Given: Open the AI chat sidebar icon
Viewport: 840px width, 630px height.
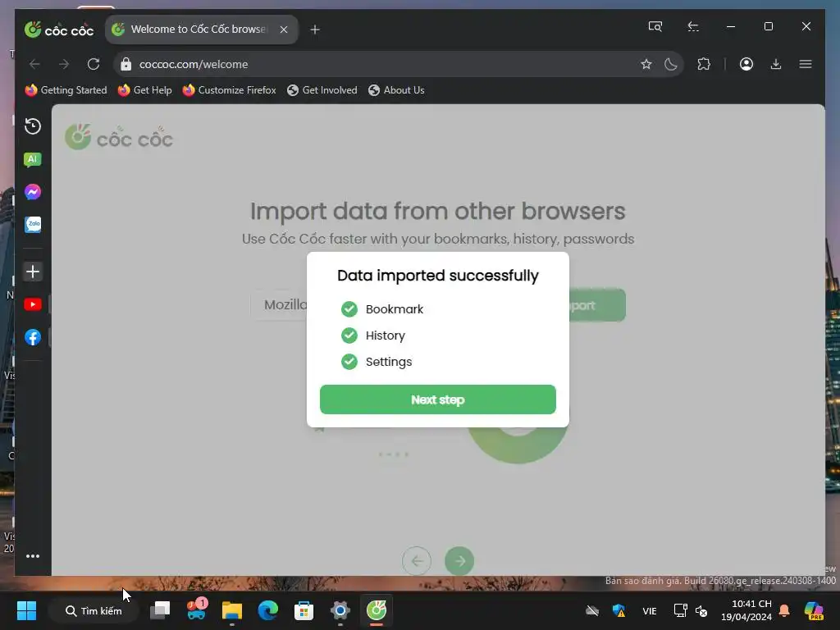Looking at the screenshot, I should pos(33,159).
